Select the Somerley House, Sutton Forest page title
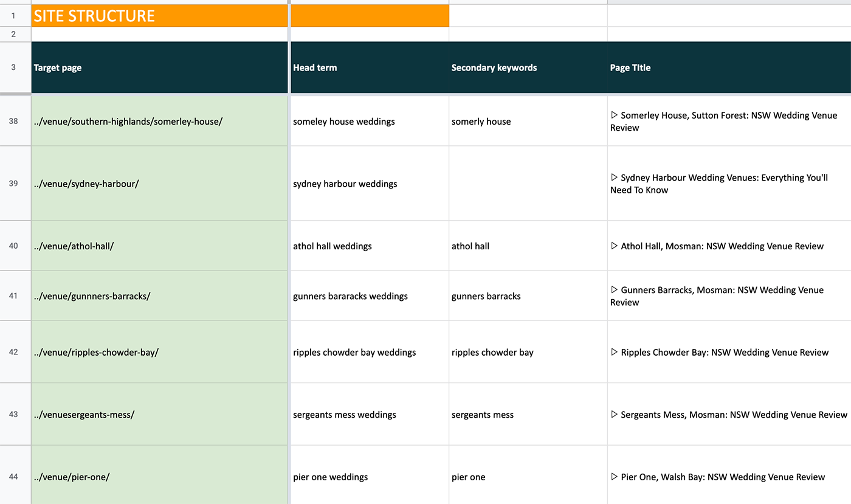The width and height of the screenshot is (851, 504). [x=729, y=121]
